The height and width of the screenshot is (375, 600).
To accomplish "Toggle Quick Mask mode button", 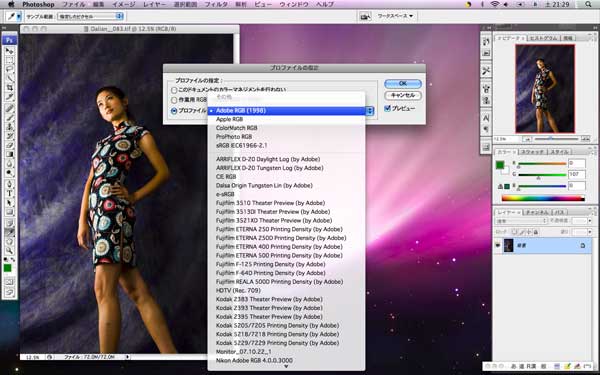I will coord(9,282).
